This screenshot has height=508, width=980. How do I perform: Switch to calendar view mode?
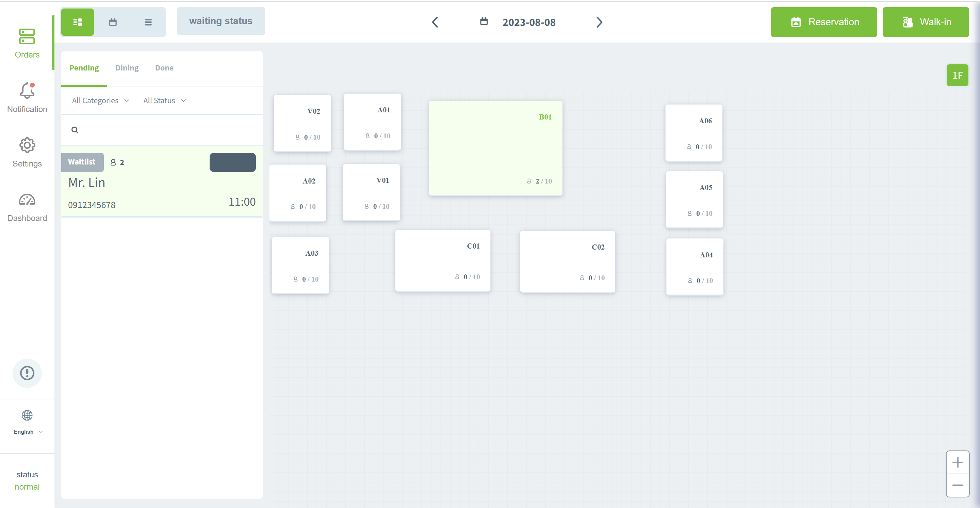113,22
